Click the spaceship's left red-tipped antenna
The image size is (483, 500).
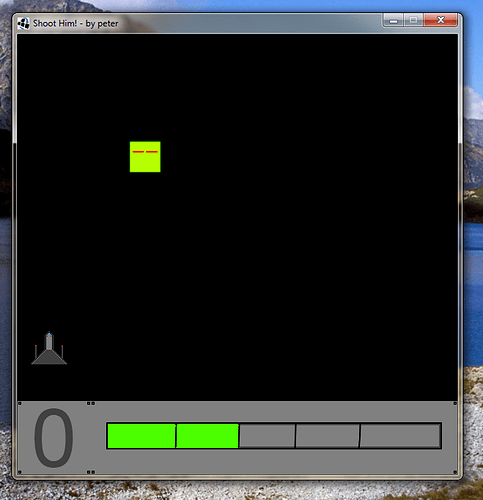[36, 351]
